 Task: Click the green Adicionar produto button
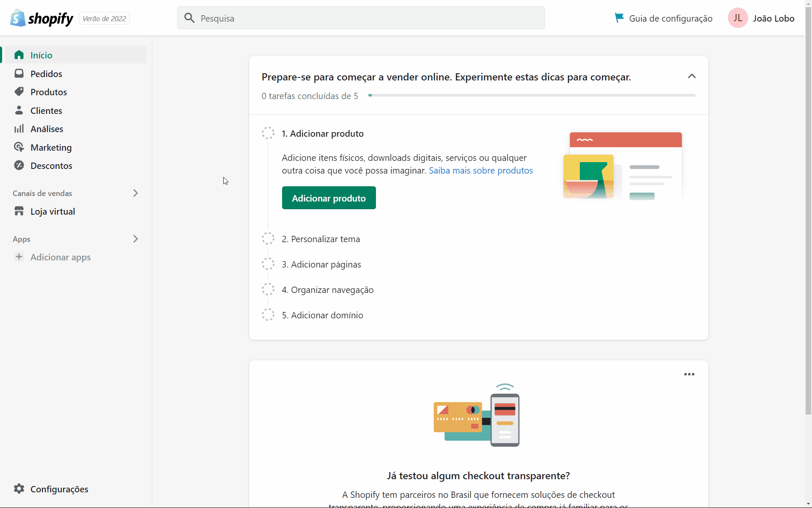coord(329,198)
